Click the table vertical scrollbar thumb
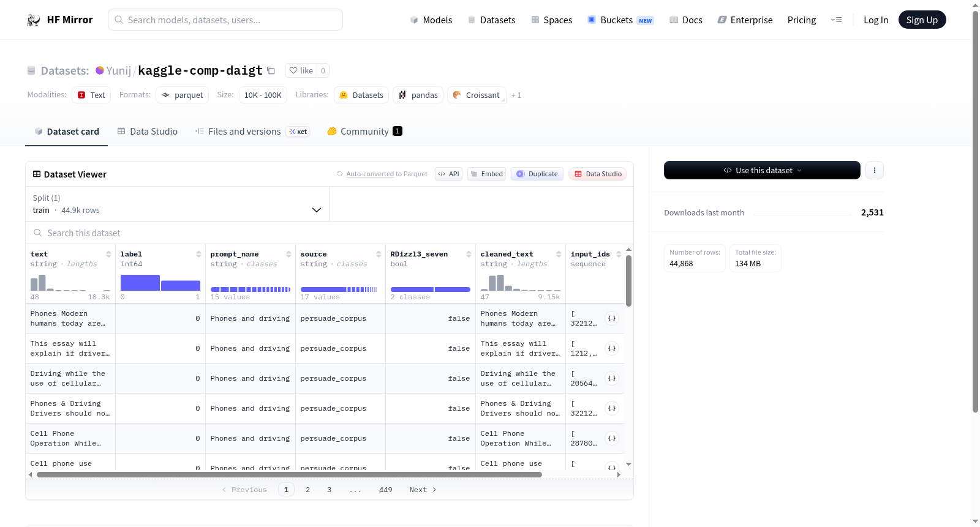980x527 pixels. tap(628, 280)
